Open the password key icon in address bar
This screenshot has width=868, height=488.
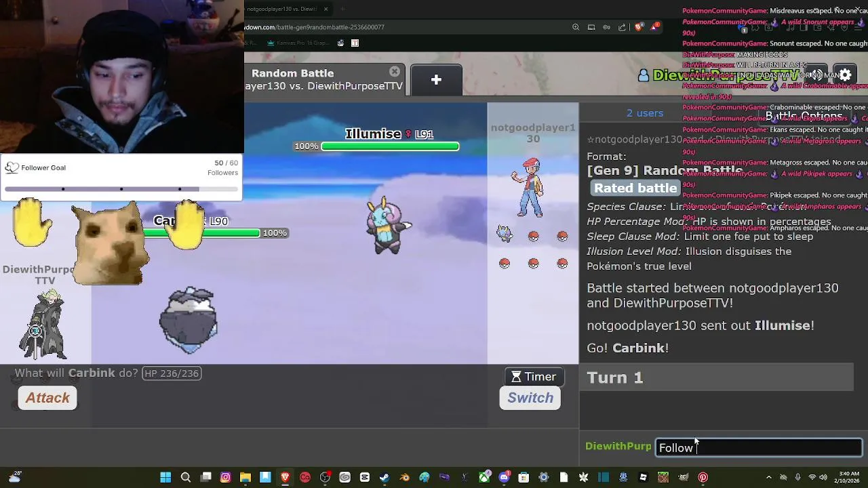tap(606, 27)
